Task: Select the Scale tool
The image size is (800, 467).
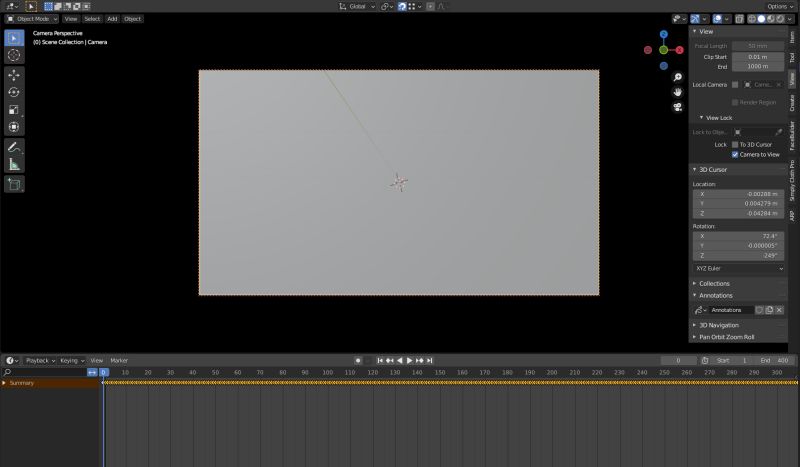Action: click(x=14, y=110)
